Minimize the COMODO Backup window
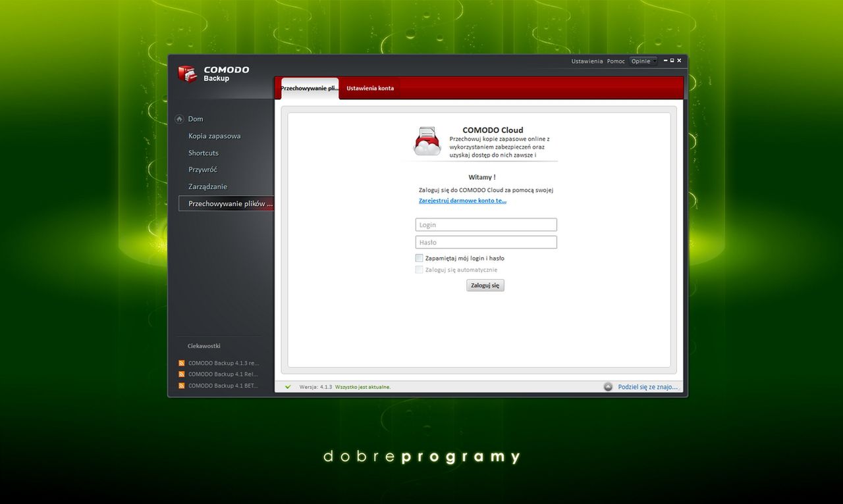Viewport: 843px width, 504px height. pos(665,61)
